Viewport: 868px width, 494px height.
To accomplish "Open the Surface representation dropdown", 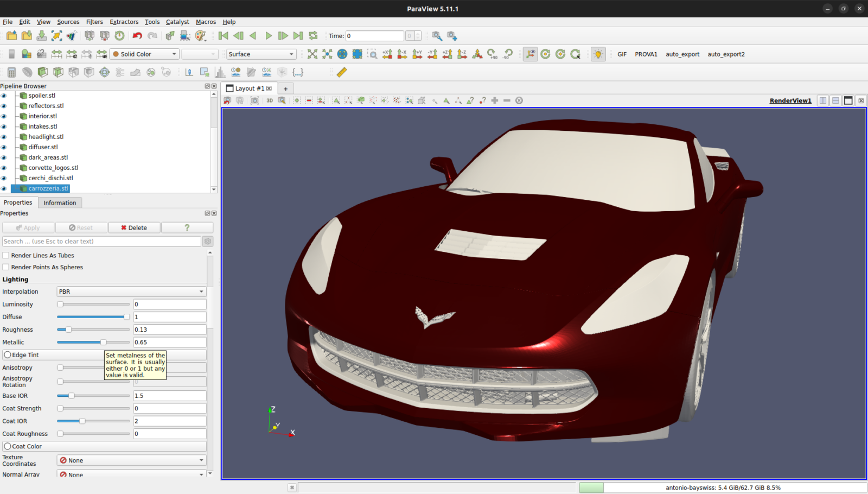I will [x=261, y=54].
